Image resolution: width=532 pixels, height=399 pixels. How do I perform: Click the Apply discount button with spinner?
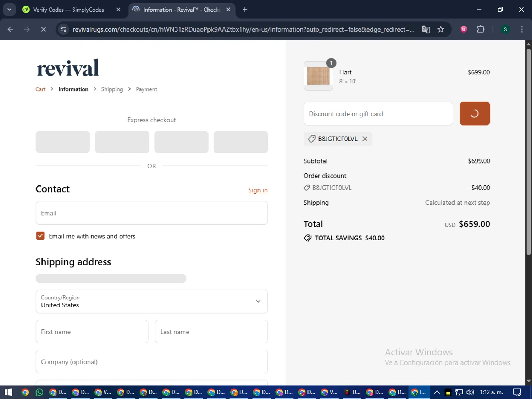coord(475,113)
